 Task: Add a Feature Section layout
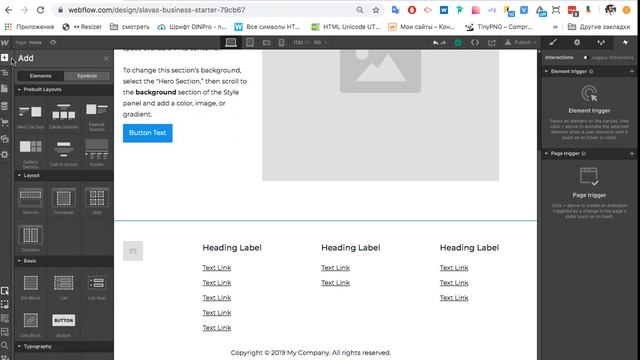pyautogui.click(x=97, y=116)
